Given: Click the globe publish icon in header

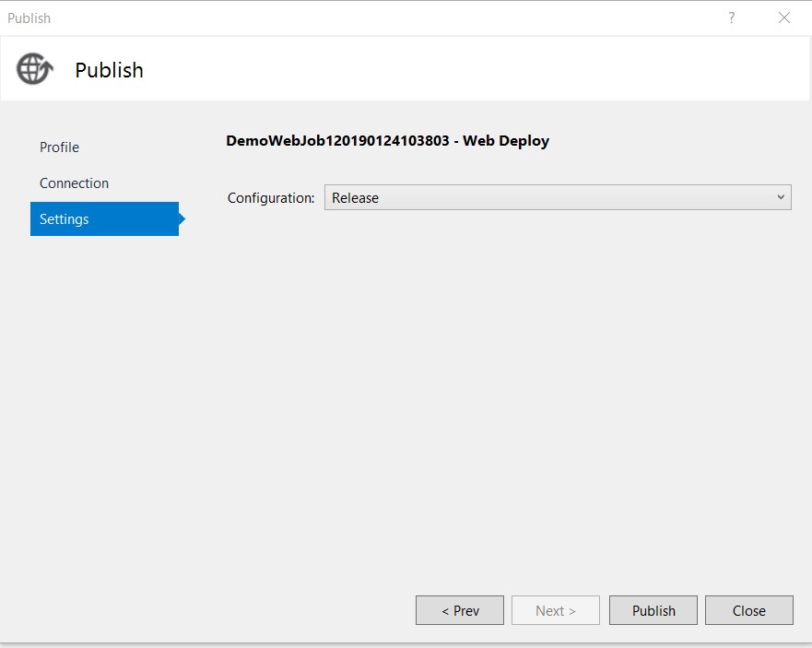Looking at the screenshot, I should coord(35,69).
